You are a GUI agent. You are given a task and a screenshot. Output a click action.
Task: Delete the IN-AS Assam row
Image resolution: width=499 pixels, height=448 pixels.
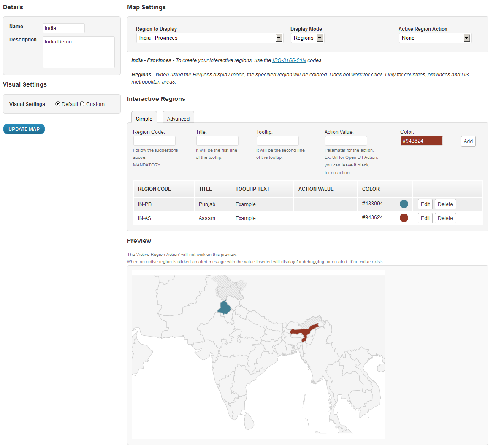[x=445, y=218]
